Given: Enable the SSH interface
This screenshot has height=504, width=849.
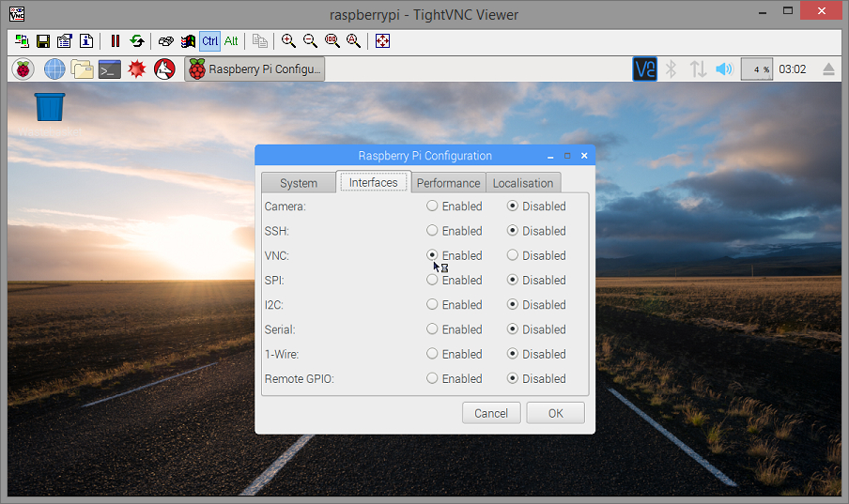Looking at the screenshot, I should click(455, 231).
